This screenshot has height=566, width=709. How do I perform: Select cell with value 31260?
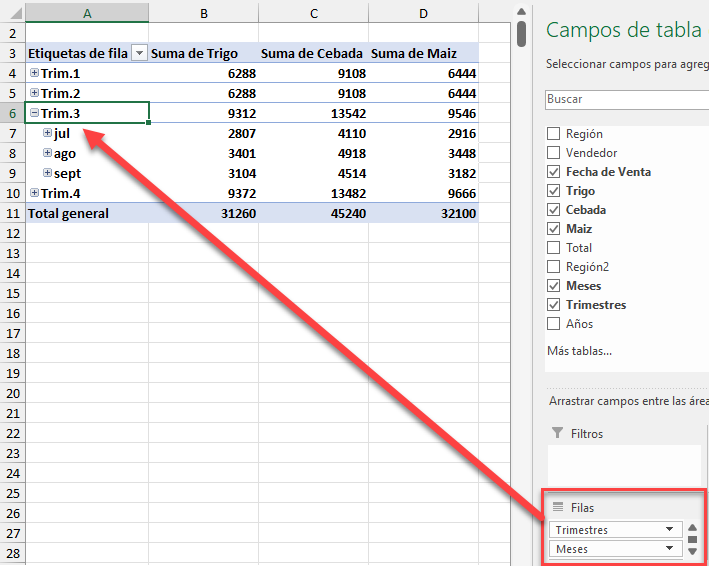[x=203, y=213]
